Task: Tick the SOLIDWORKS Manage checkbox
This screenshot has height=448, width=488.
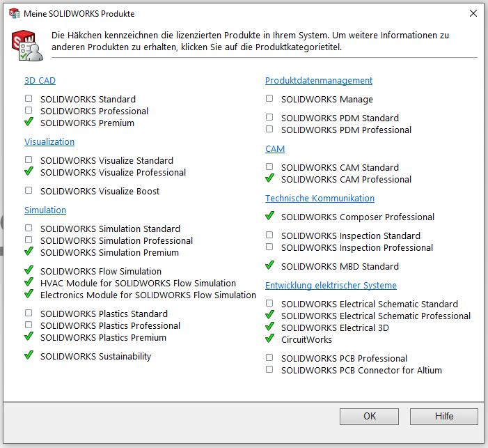Action: tap(269, 99)
